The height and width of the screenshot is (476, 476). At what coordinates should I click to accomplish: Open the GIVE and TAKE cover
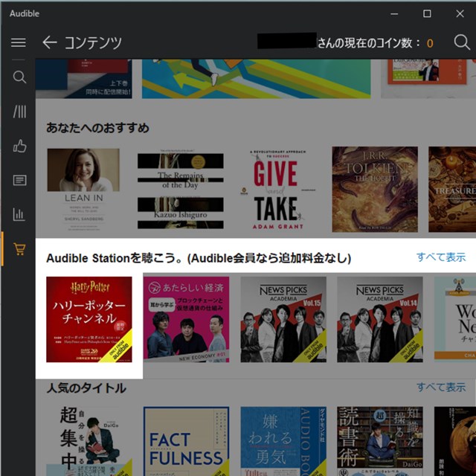277,190
